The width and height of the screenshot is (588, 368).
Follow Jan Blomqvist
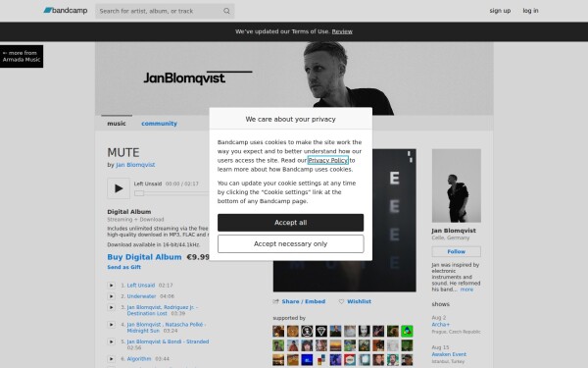[x=457, y=251]
